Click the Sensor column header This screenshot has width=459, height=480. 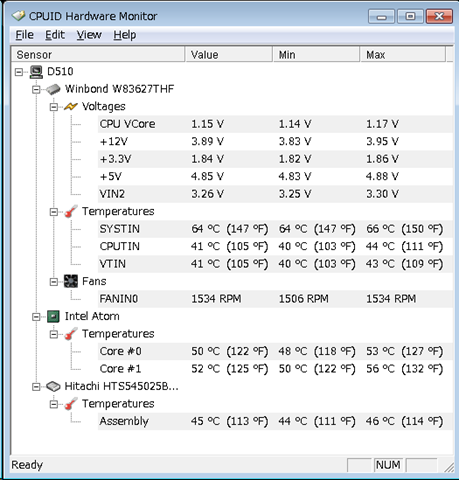coord(98,54)
